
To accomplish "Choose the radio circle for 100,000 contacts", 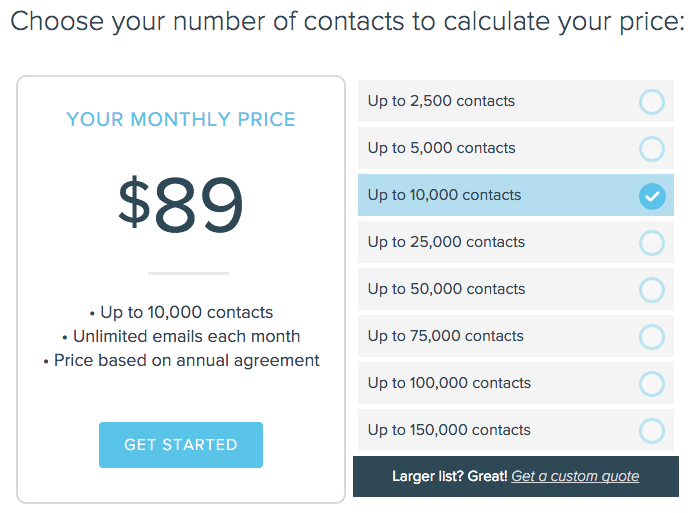I will pyautogui.click(x=651, y=384).
